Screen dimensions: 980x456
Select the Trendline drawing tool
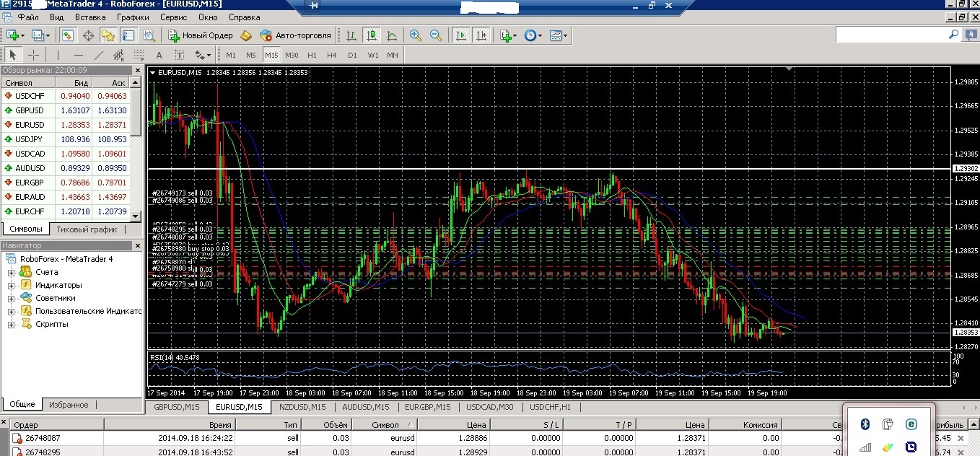click(99, 55)
